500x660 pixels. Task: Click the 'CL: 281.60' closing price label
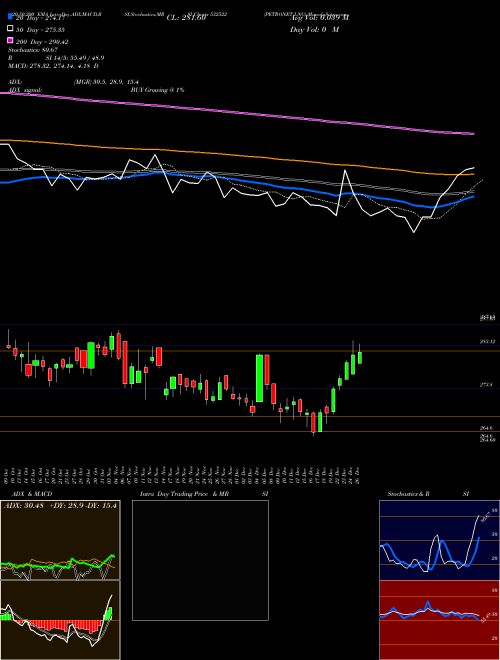tap(186, 18)
